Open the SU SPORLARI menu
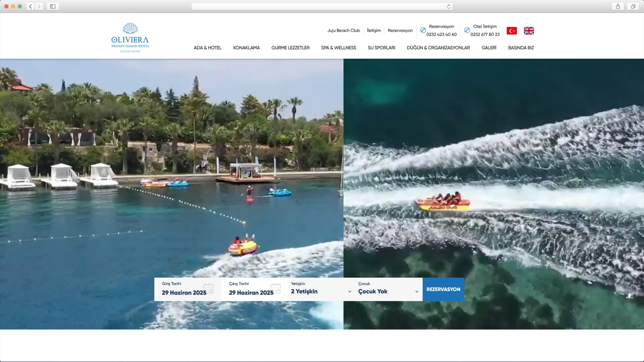The width and height of the screenshot is (644, 362). point(381,48)
